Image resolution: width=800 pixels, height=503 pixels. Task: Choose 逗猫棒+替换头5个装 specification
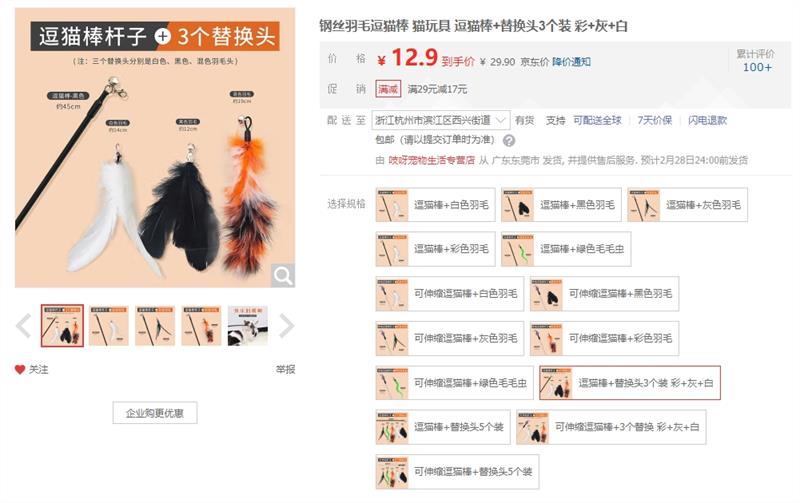click(x=443, y=427)
